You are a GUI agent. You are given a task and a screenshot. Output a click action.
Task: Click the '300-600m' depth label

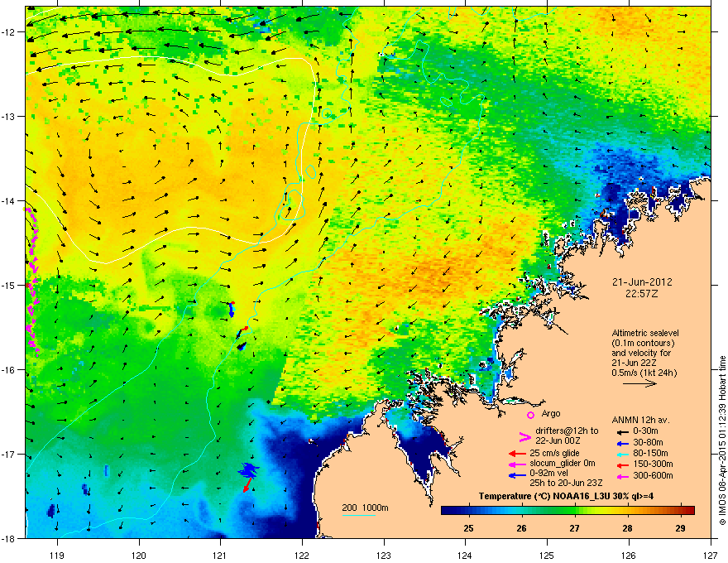(x=653, y=475)
